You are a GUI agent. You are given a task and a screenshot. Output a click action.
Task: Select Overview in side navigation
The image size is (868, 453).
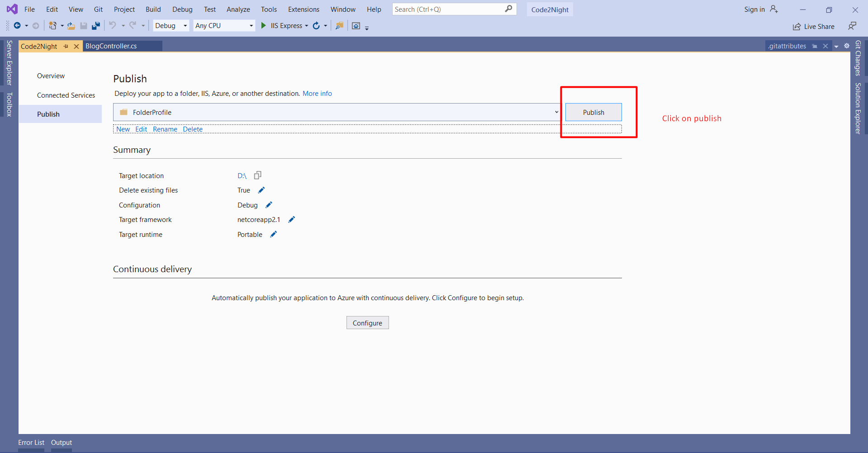pos(51,76)
